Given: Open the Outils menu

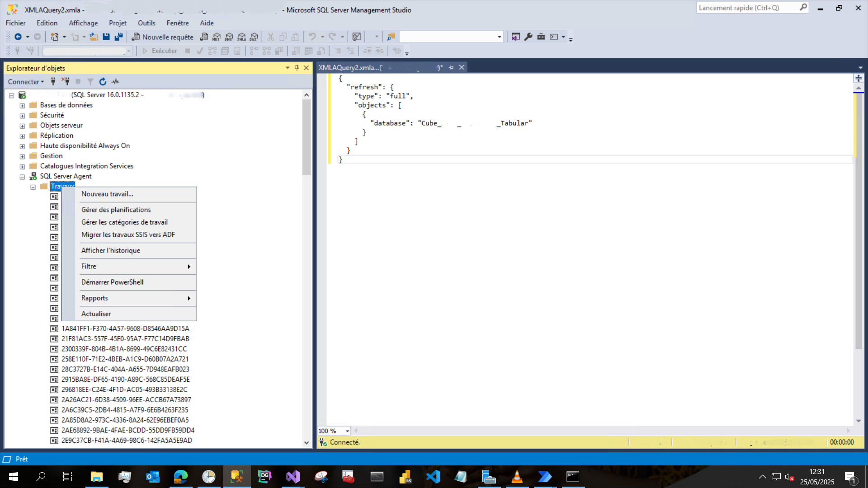Looking at the screenshot, I should [x=146, y=23].
